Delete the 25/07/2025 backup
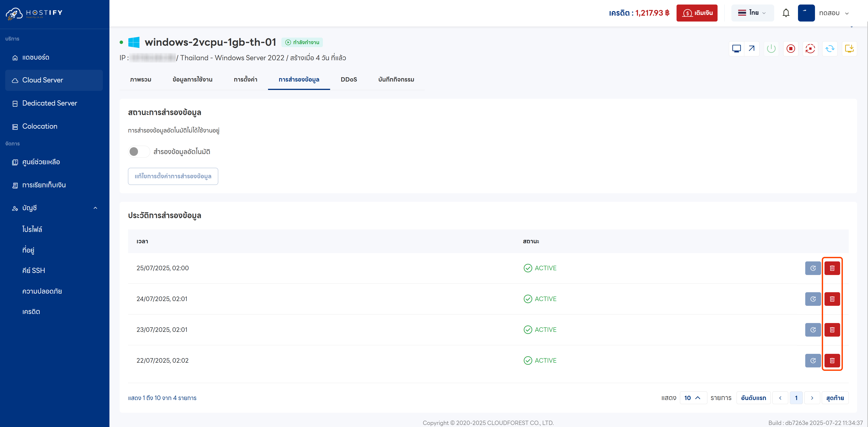Image resolution: width=868 pixels, height=427 pixels. (832, 268)
